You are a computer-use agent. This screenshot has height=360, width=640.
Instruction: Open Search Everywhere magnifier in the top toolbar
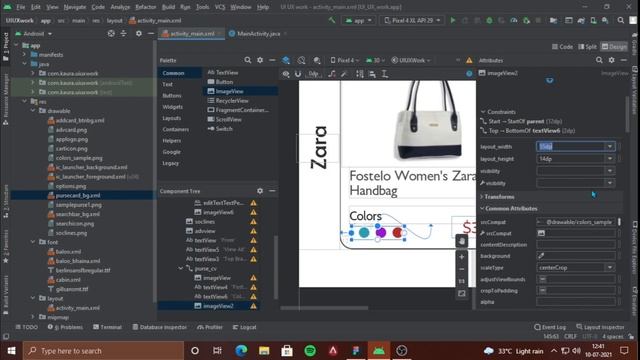point(621,20)
